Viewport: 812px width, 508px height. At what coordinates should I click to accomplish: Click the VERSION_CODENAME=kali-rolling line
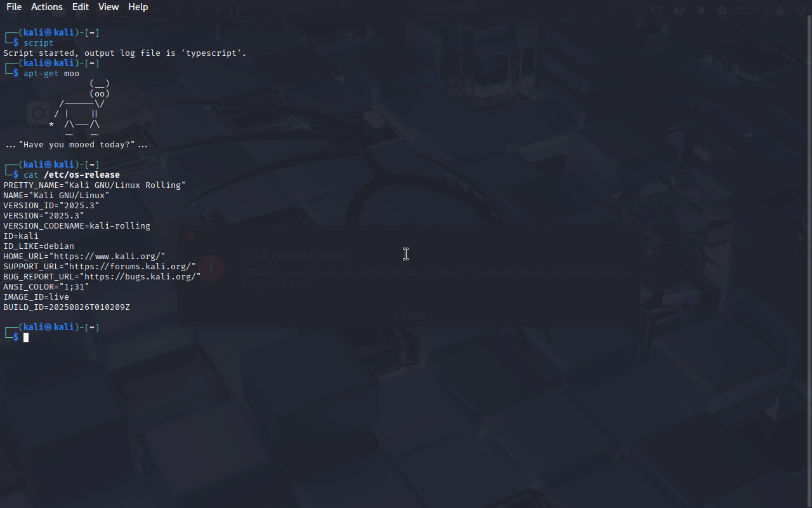(77, 225)
